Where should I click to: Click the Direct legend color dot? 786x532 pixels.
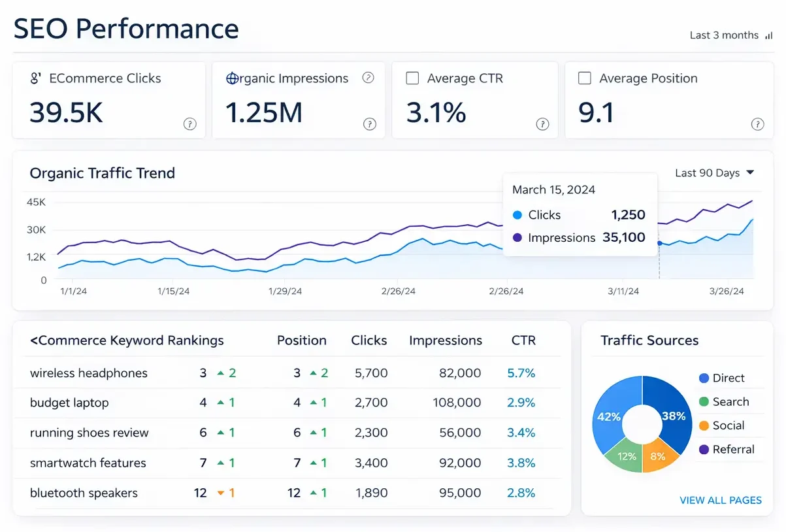pos(704,378)
